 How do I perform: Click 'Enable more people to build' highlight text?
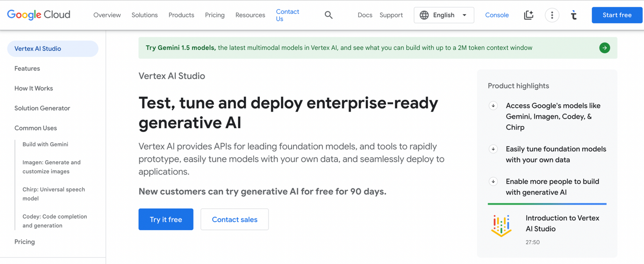click(x=552, y=187)
